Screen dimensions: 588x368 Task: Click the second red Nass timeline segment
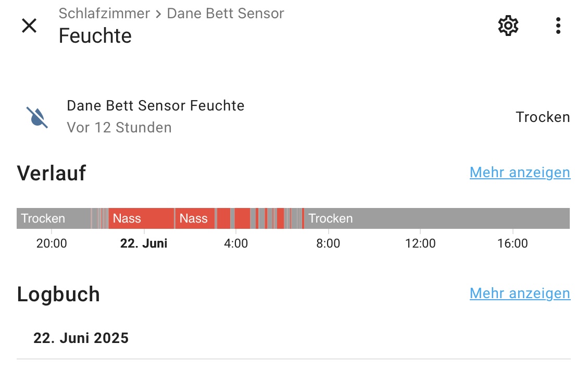pyautogui.click(x=195, y=218)
